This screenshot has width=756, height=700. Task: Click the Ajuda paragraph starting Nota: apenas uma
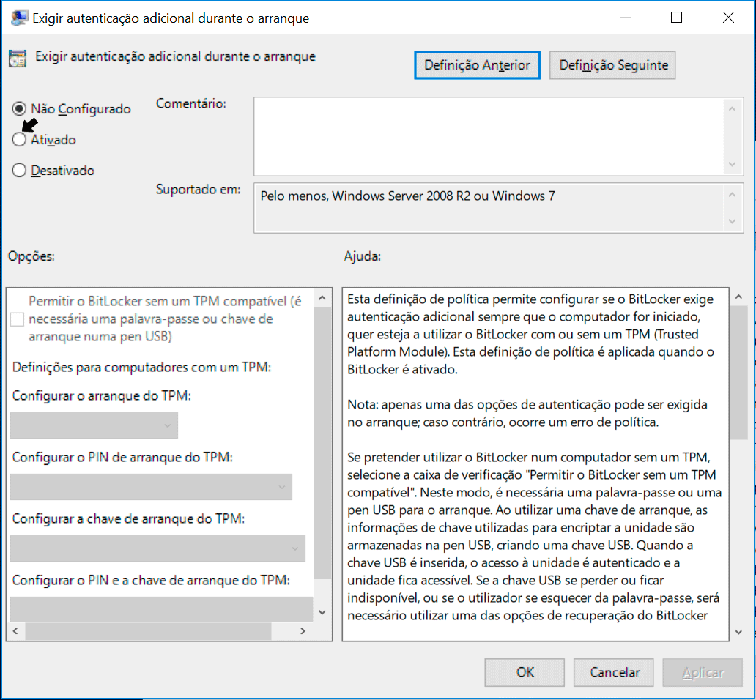pos(527,414)
